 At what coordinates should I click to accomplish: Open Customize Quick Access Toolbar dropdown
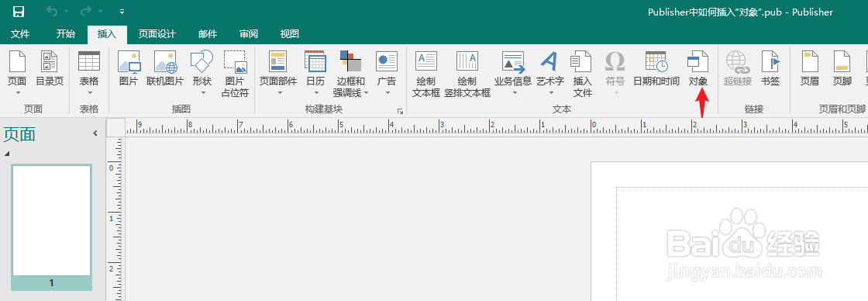tap(122, 12)
